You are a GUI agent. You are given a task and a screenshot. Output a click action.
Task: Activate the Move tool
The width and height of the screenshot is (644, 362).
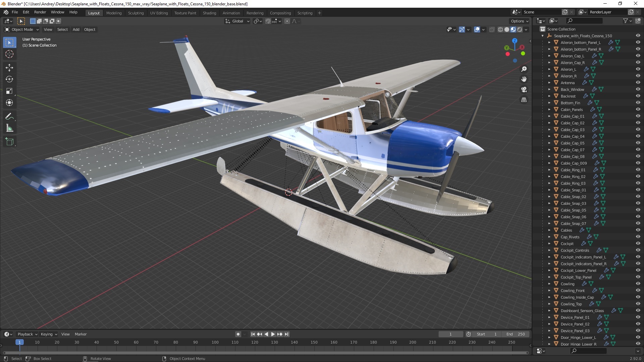[x=9, y=68]
